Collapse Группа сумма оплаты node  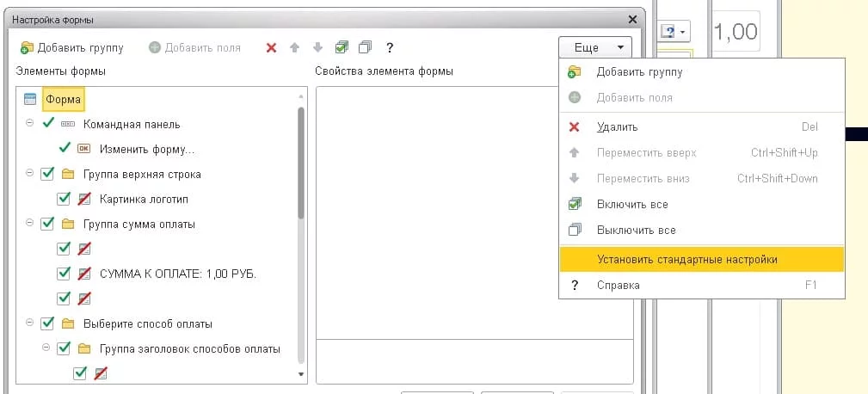coord(29,224)
